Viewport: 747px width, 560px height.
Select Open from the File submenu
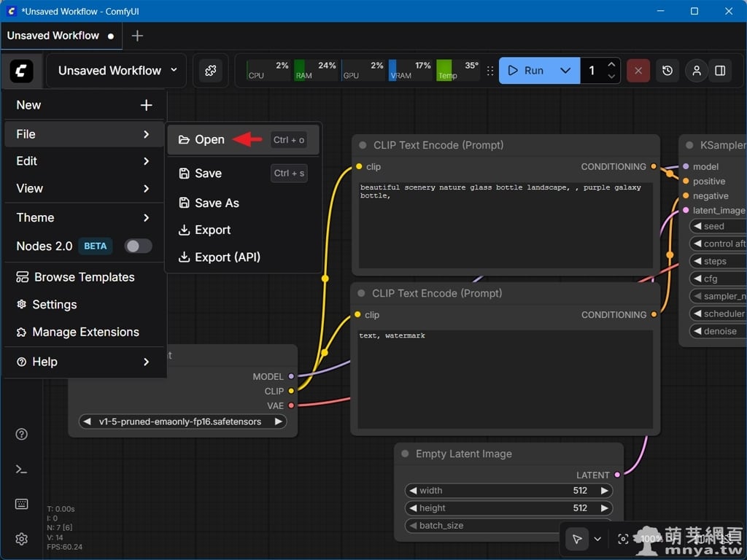[210, 140]
